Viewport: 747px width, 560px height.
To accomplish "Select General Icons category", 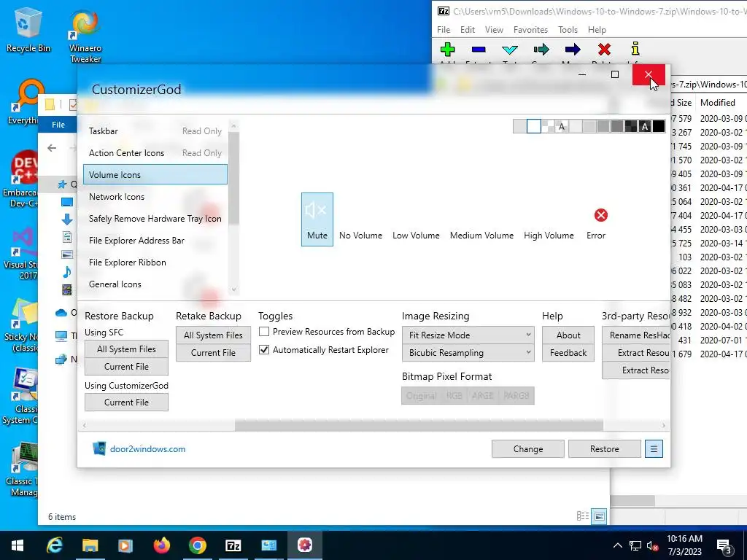I will (x=155, y=284).
